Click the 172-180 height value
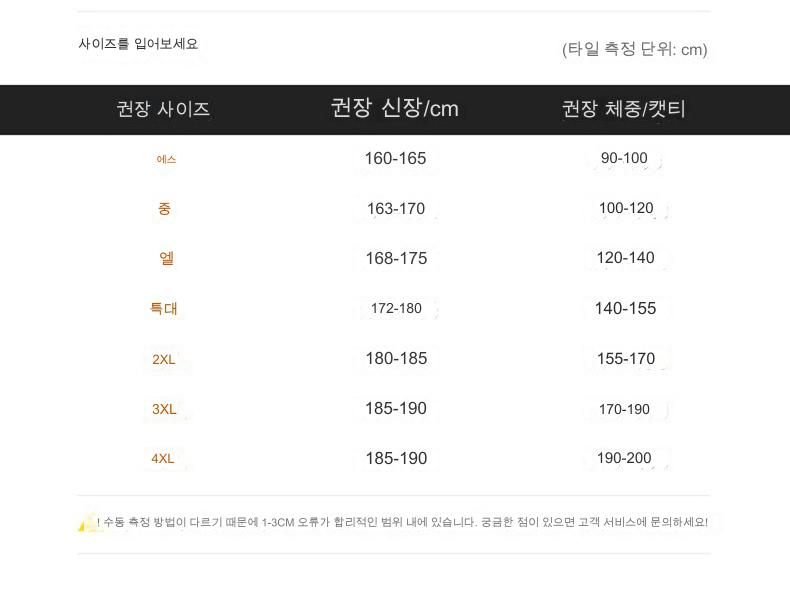Viewport: 790px width, 598px height. click(396, 308)
